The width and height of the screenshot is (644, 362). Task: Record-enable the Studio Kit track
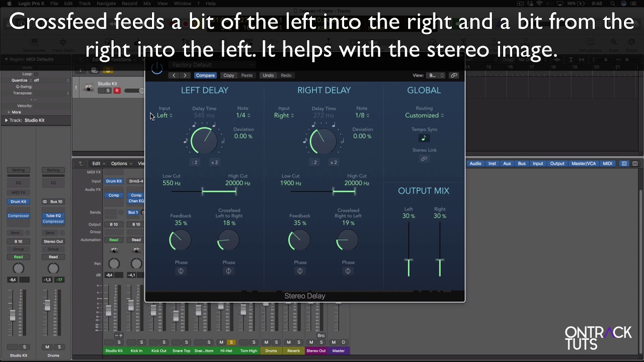tap(117, 91)
